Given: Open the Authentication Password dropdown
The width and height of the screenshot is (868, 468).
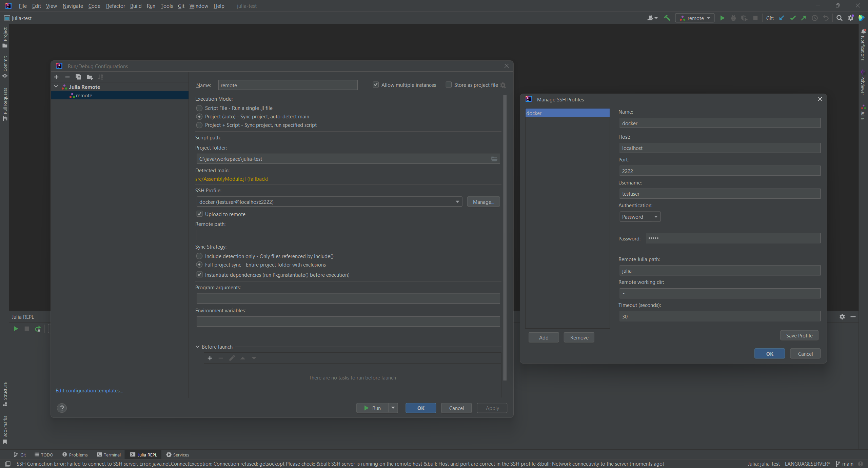Looking at the screenshot, I should click(x=640, y=217).
